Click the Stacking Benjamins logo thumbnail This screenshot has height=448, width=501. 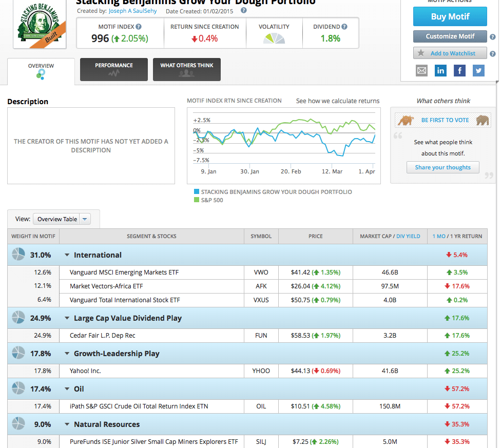coord(40,24)
